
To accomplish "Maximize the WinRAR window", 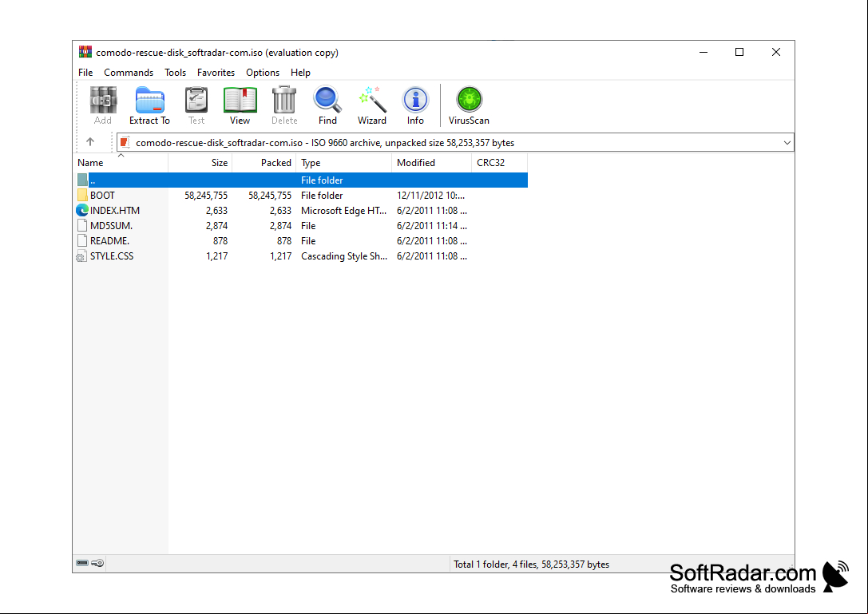I will pyautogui.click(x=739, y=52).
